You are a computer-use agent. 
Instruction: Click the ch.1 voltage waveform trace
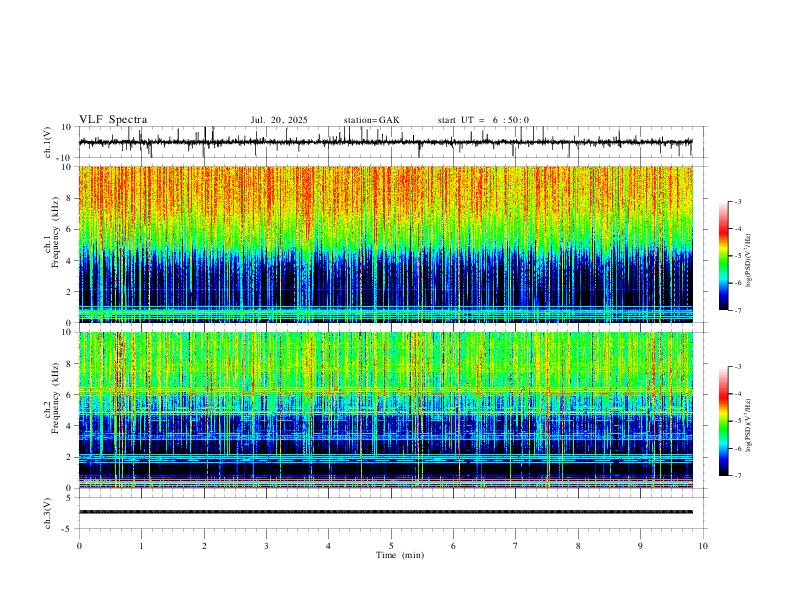click(385, 142)
